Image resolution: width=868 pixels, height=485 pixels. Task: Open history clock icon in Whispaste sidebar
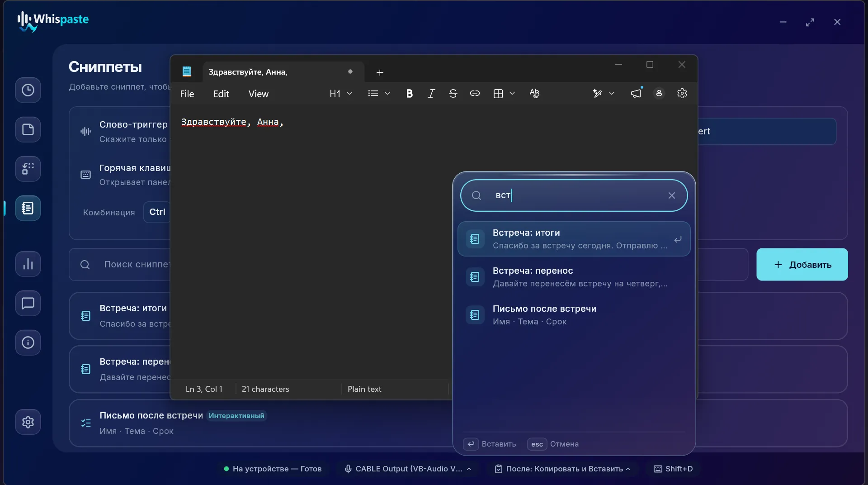(28, 90)
